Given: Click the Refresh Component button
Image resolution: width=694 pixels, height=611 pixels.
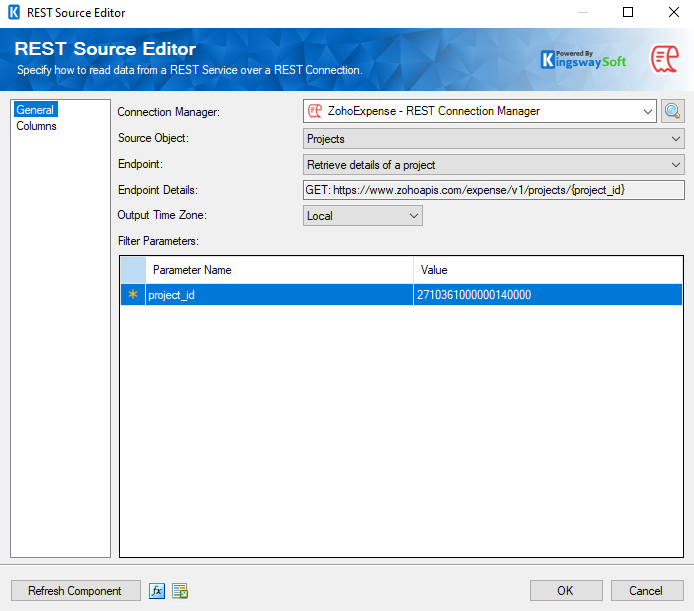Looking at the screenshot, I should pyautogui.click(x=76, y=591).
